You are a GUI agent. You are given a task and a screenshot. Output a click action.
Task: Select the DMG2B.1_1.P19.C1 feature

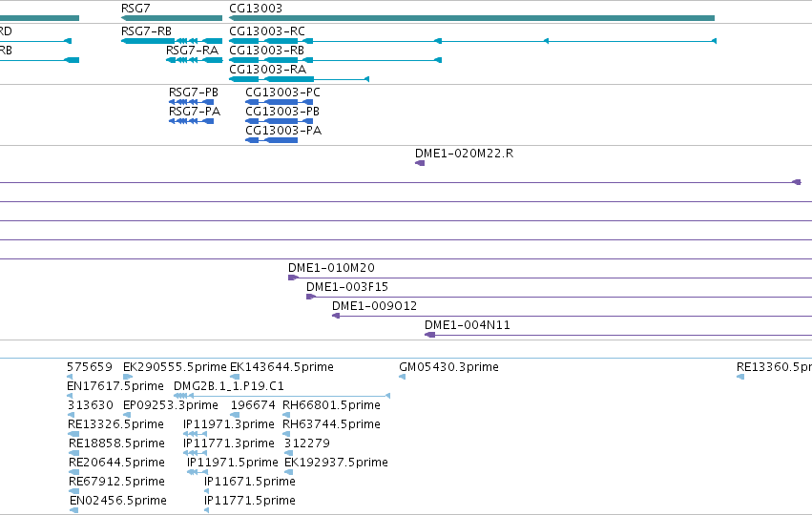(x=281, y=396)
